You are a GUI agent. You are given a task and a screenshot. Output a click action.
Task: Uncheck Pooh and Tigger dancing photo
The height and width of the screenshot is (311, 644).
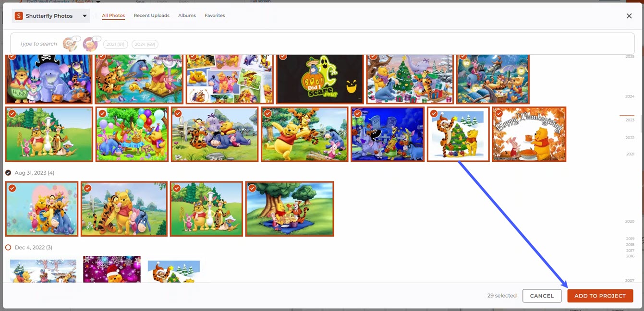(267, 114)
